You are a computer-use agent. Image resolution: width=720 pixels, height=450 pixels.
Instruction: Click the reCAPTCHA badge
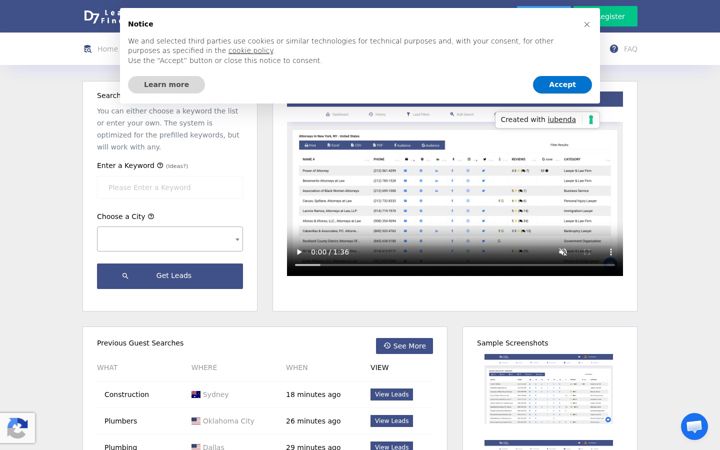pyautogui.click(x=17, y=428)
